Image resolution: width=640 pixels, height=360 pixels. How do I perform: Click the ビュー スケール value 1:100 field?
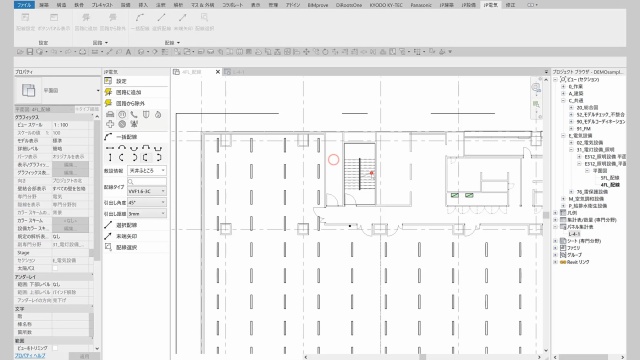tap(70, 125)
